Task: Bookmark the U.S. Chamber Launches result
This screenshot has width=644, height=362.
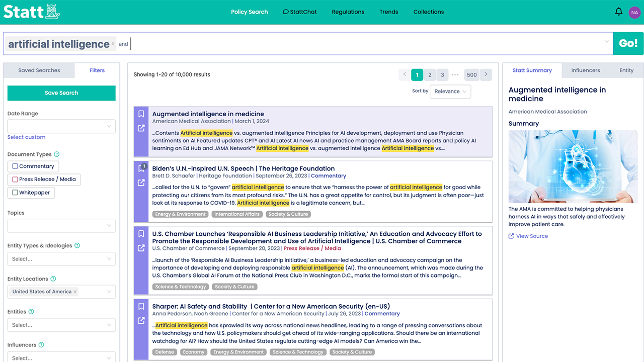Action: tap(141, 234)
